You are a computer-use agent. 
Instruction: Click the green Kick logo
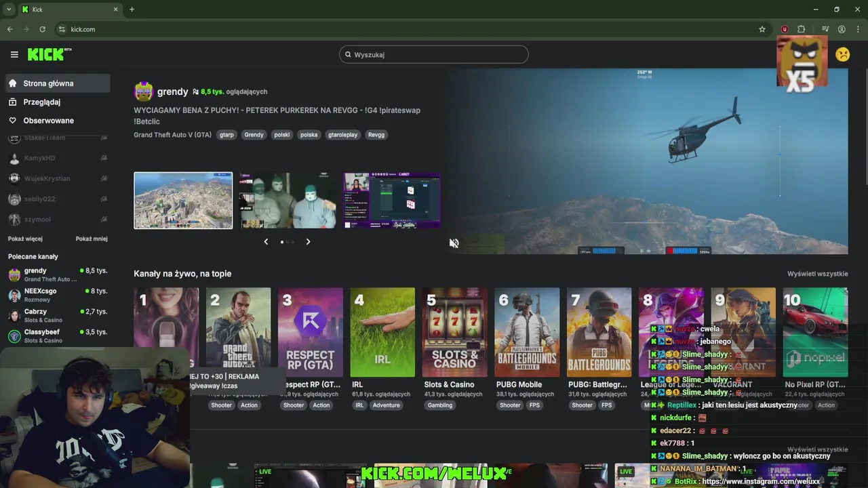click(x=50, y=54)
